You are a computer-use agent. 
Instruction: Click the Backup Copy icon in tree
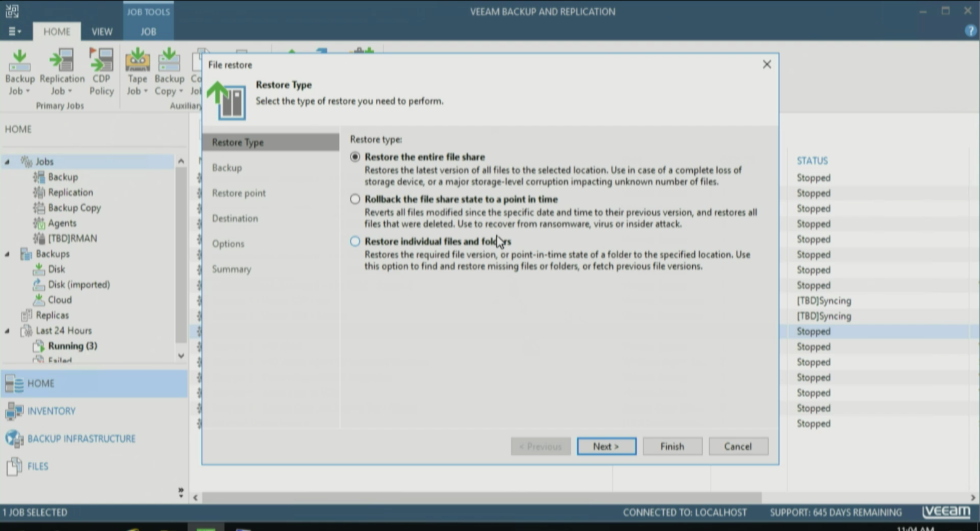39,207
